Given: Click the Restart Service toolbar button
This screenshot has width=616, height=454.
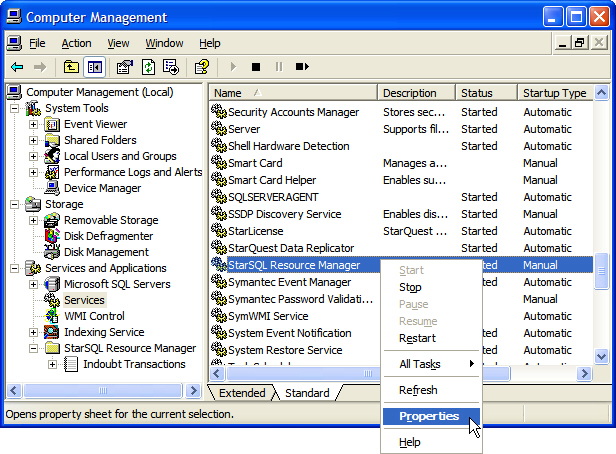Looking at the screenshot, I should (x=302, y=67).
